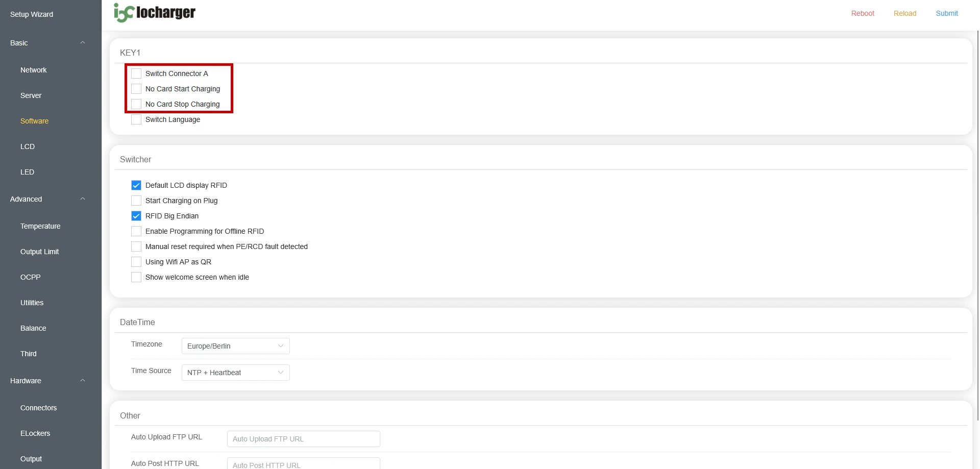Open Setup Wizard in sidebar
980x469 pixels.
pyautogui.click(x=32, y=14)
